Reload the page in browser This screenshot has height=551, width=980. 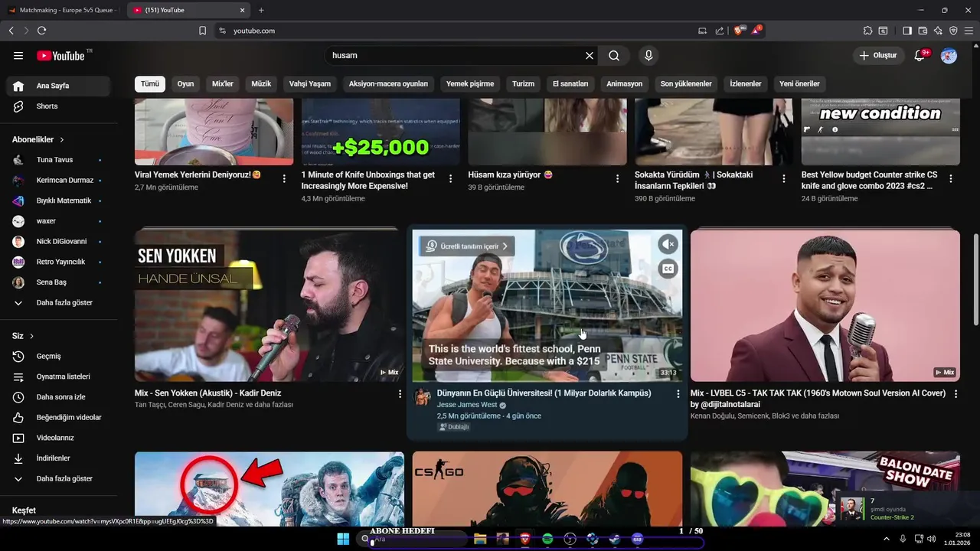[x=41, y=31]
